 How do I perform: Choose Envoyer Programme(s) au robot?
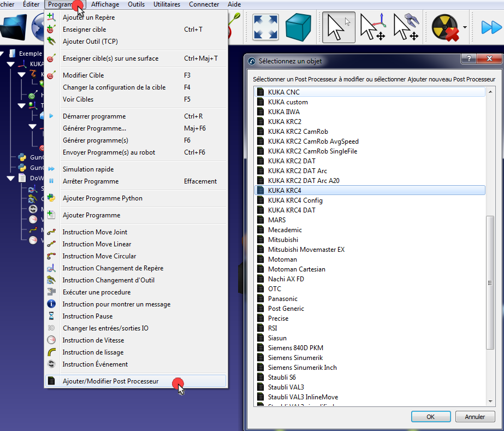(135, 152)
